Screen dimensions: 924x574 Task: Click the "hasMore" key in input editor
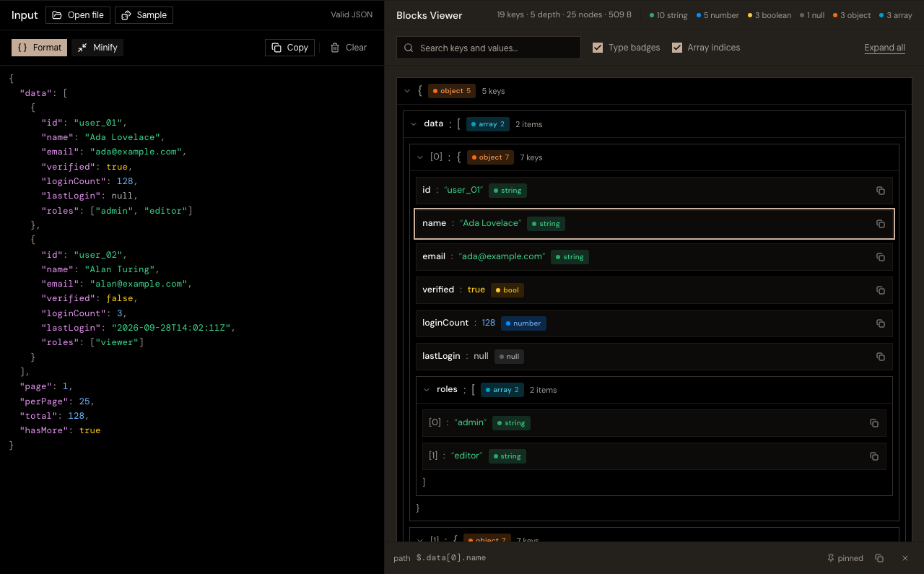pos(44,430)
